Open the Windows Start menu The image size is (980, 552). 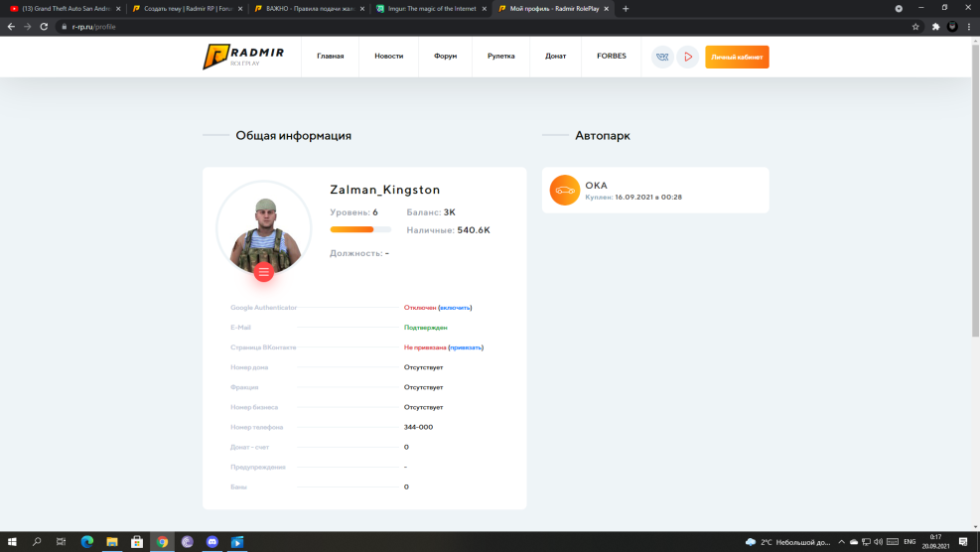click(x=12, y=542)
